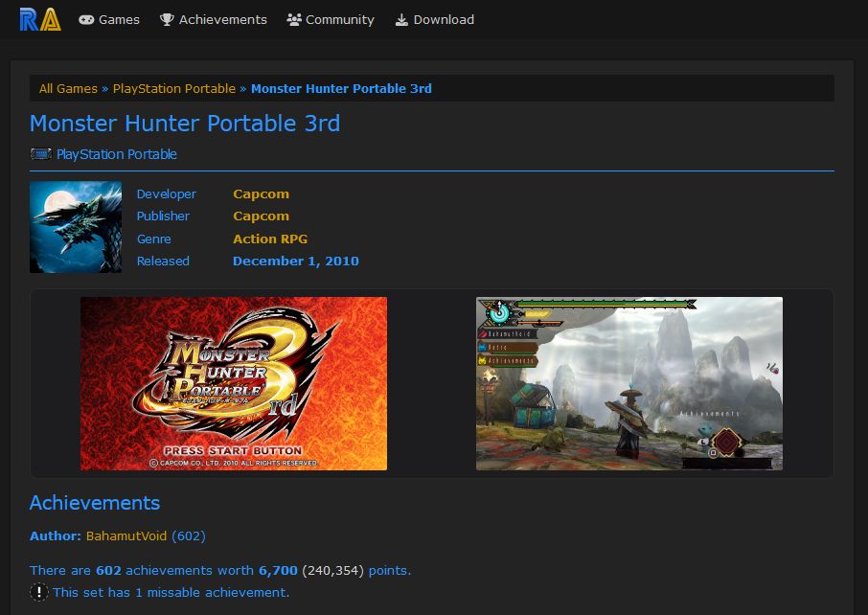
Task: Open the title screen screenshot
Action: (x=234, y=383)
